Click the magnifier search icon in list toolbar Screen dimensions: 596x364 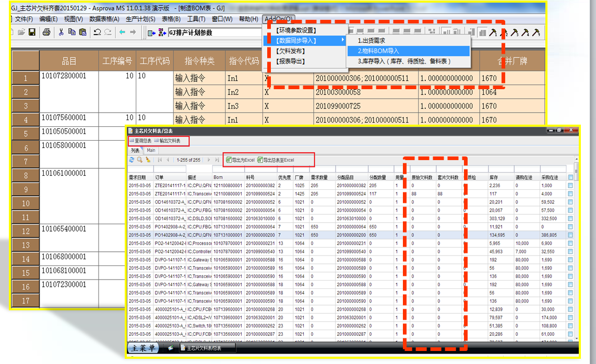[139, 160]
